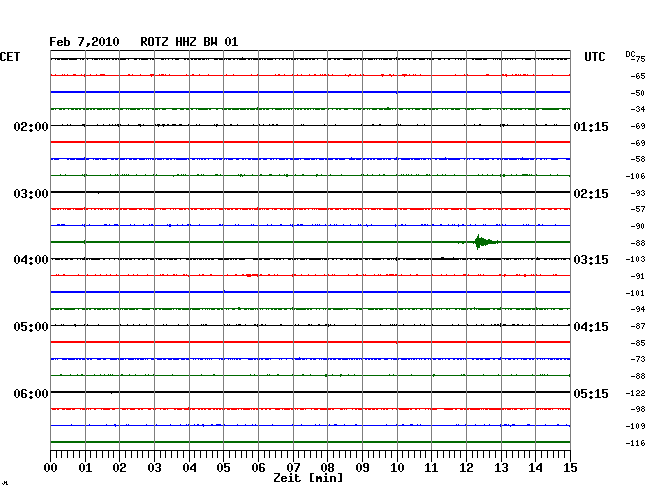Click minute tick label '15' on the axis
This screenshot has height=494, width=650.
point(570,468)
